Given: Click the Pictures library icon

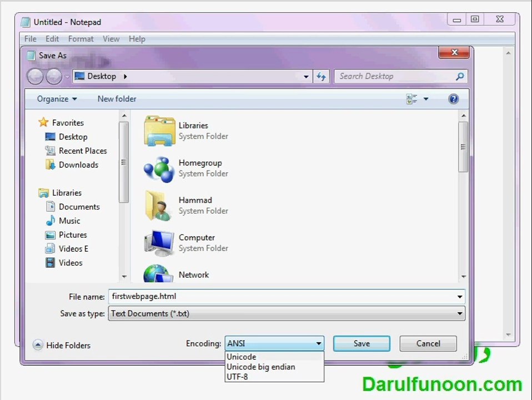Looking at the screenshot, I should coord(50,234).
